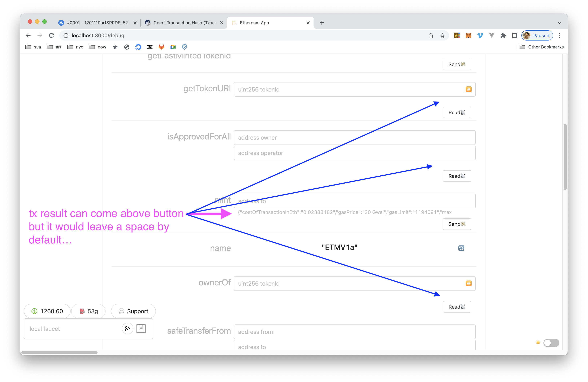Click the Paused profile sync toggle button
The width and height of the screenshot is (588, 382).
[537, 35]
